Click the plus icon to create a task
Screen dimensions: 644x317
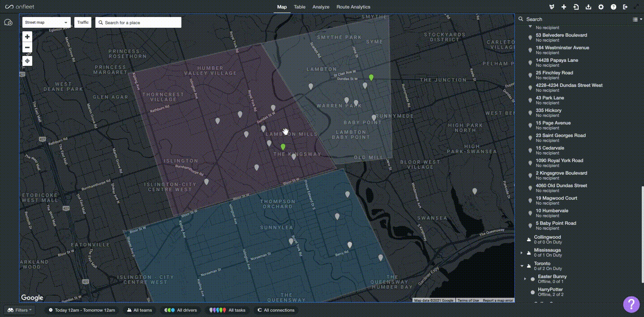[x=564, y=7]
